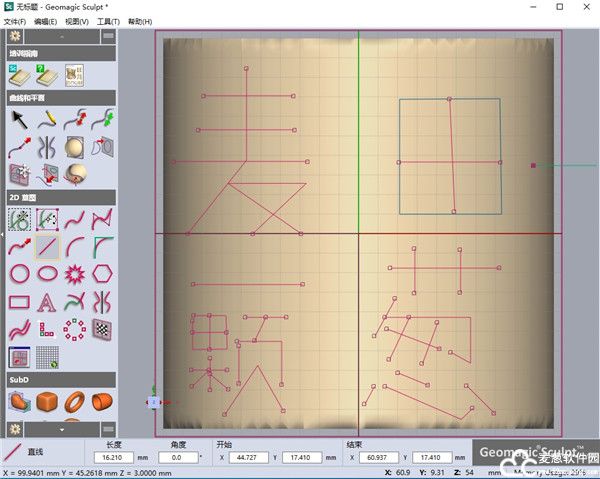Select the hexagon polygon tool
Screen dimensions: 600x479
[103, 274]
